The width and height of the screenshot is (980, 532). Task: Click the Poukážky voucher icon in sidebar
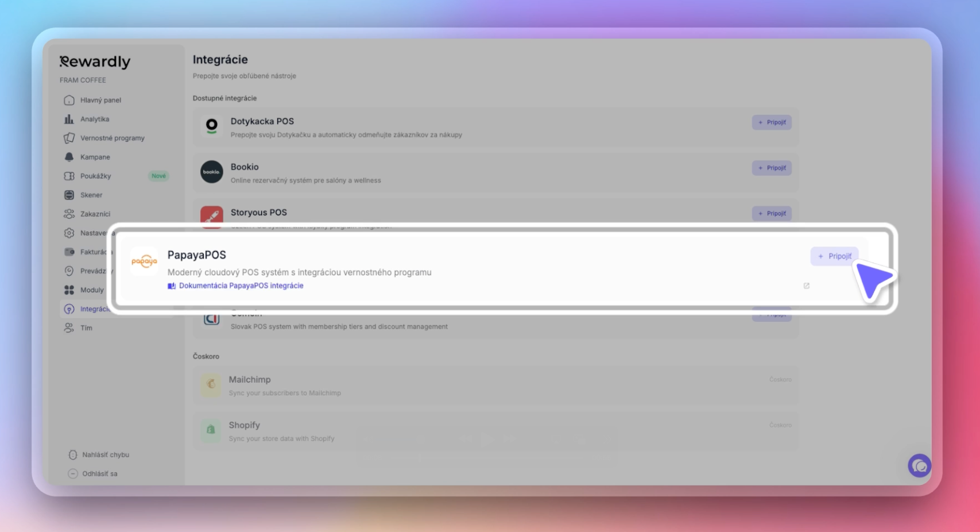tap(69, 176)
